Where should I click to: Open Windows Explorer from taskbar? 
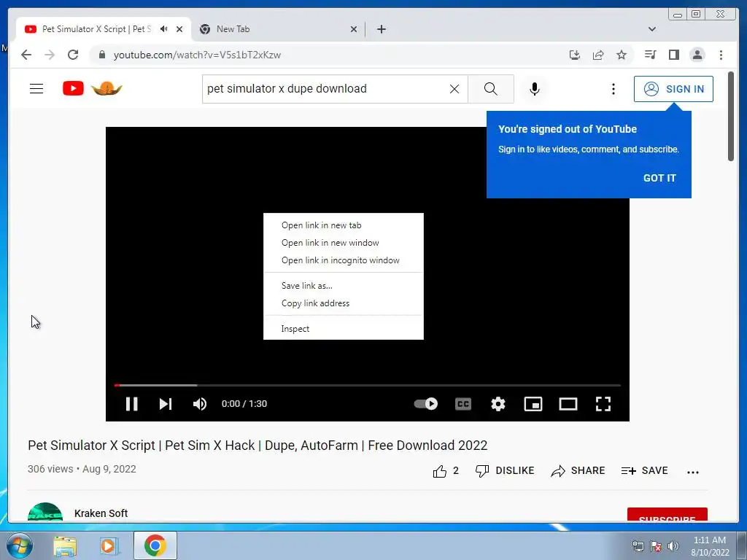point(65,546)
